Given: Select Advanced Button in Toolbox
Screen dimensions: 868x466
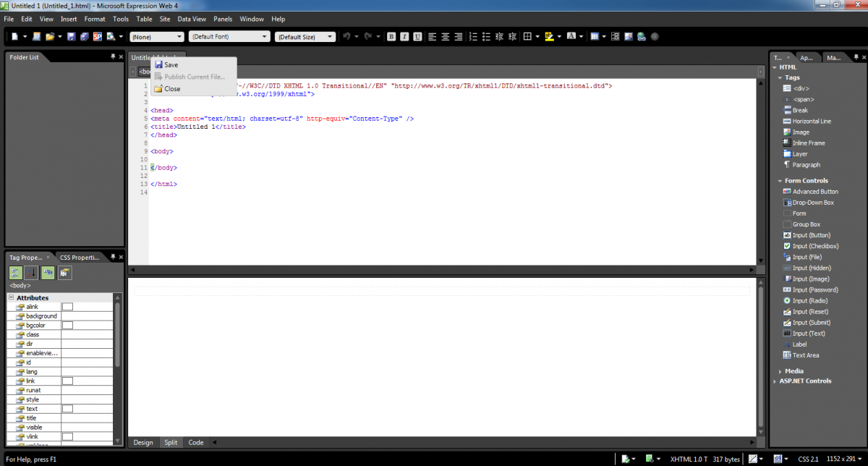Looking at the screenshot, I should pyautogui.click(x=810, y=192).
